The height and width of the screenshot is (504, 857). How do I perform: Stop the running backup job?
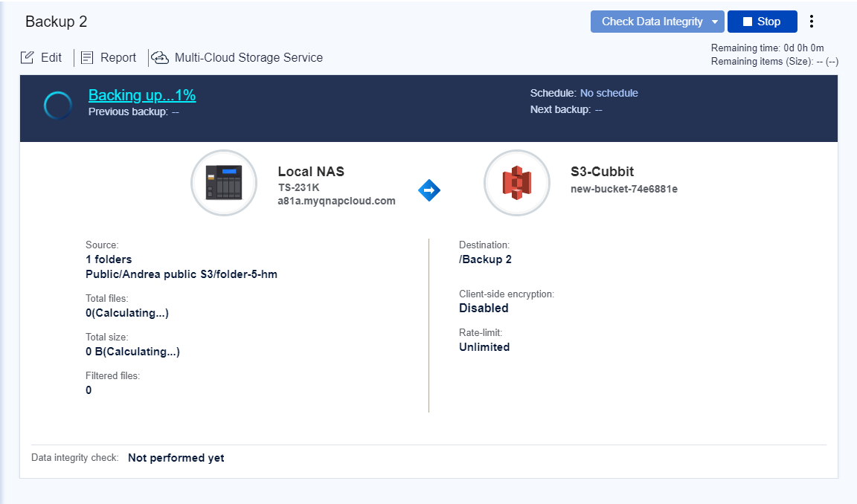tap(763, 22)
